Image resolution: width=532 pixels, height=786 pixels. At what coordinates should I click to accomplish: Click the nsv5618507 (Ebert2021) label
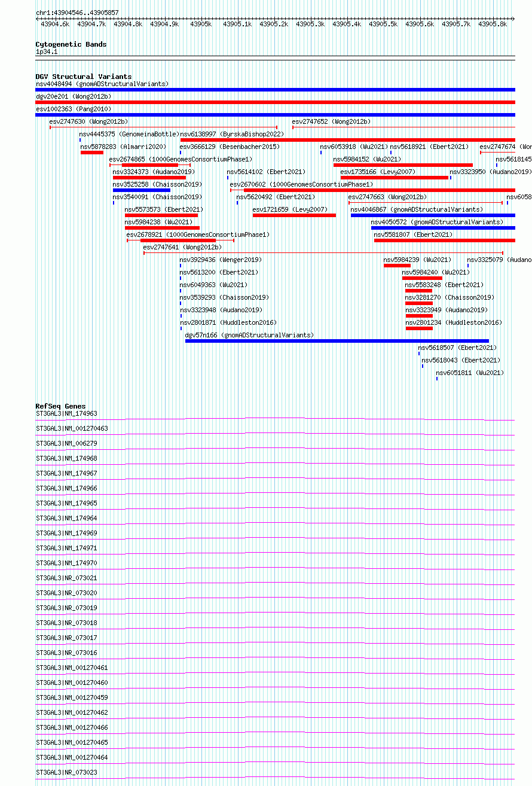coord(457,348)
